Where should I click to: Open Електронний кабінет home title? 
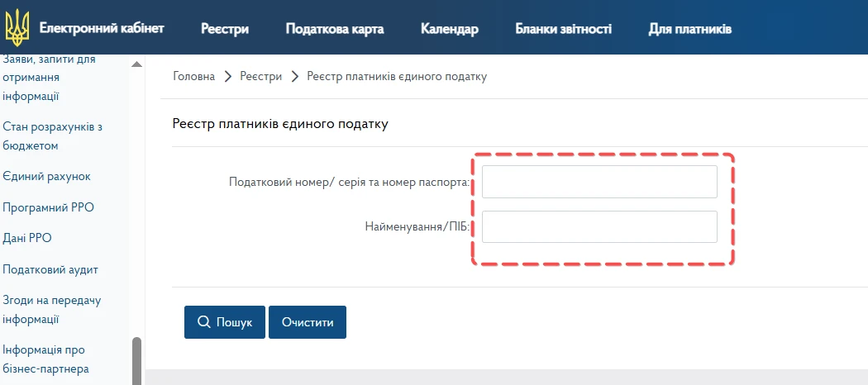pos(102,29)
